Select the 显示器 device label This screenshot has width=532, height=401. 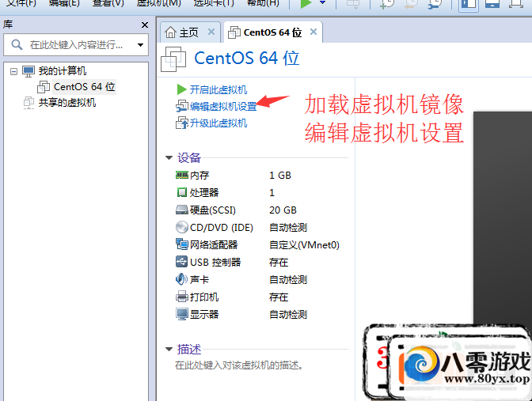click(x=204, y=314)
